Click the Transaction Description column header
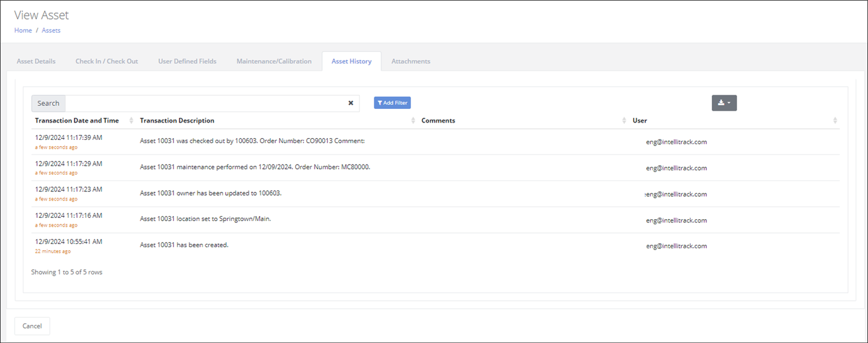 coord(177,121)
